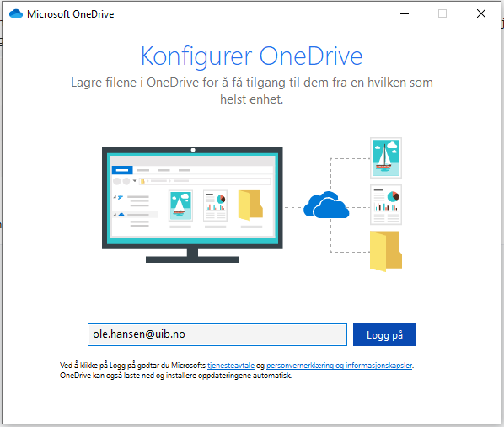Click the small cloud icon in monitor sidebar

point(121,214)
